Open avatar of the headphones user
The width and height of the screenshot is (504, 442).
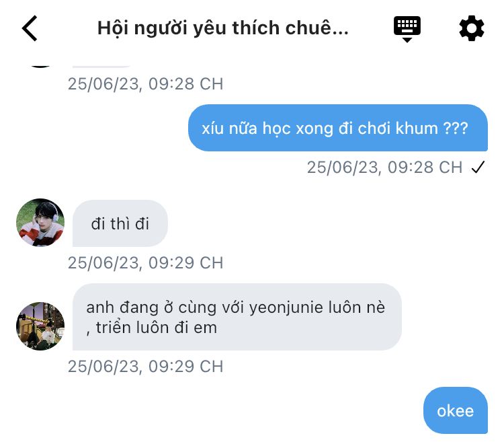(40, 223)
